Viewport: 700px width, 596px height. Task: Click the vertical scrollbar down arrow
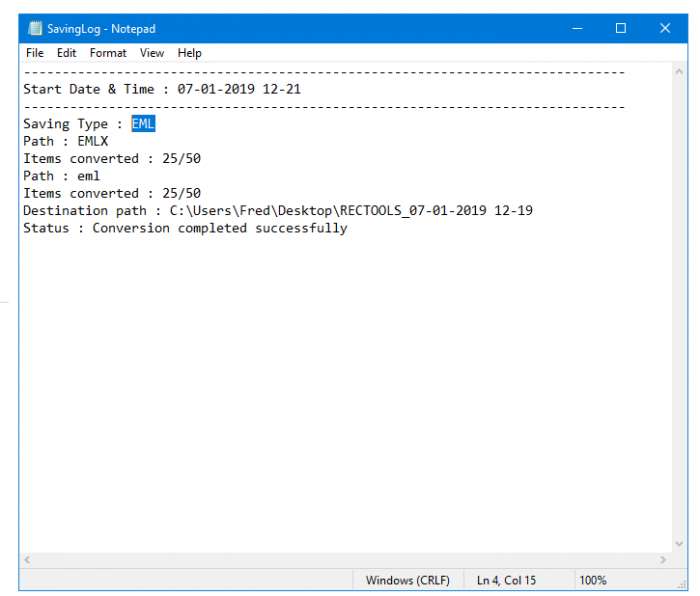(679, 544)
